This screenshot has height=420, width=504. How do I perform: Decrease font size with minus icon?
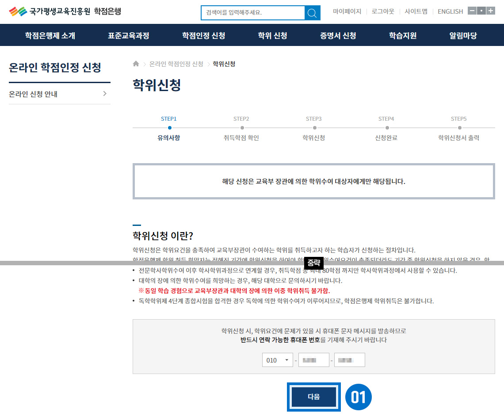(x=472, y=11)
